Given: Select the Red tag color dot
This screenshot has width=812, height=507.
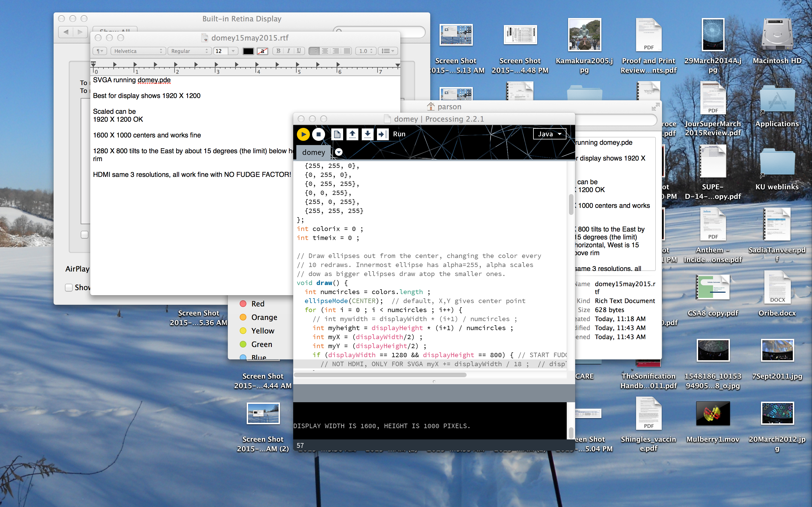Looking at the screenshot, I should [x=243, y=303].
